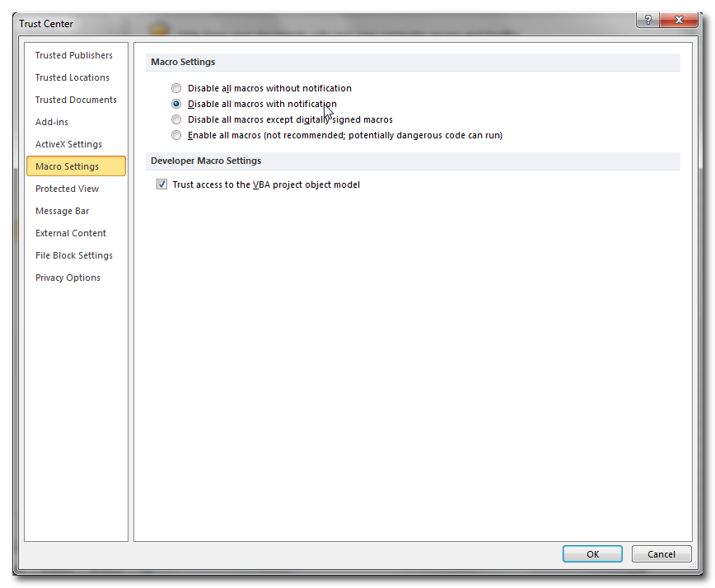
Task: Open the External Content settings
Action: [70, 233]
